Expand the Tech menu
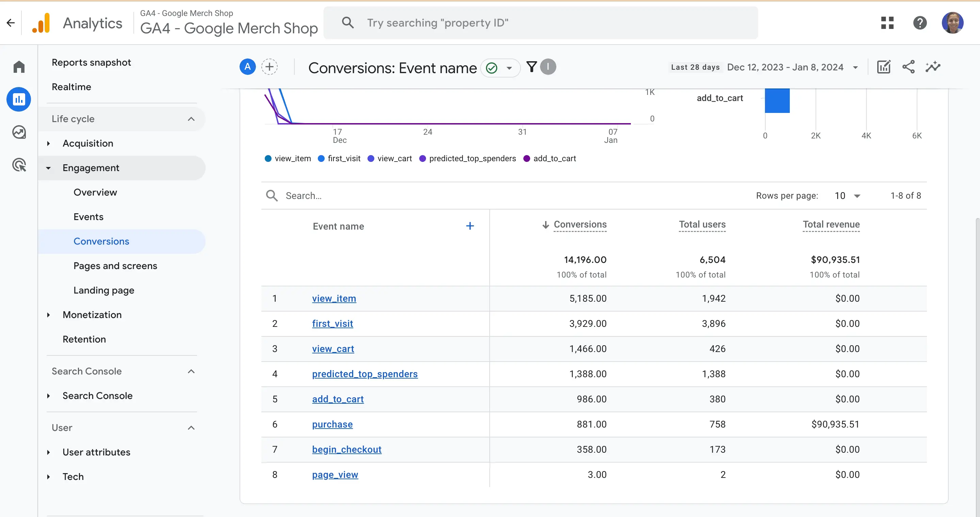 coord(48,477)
